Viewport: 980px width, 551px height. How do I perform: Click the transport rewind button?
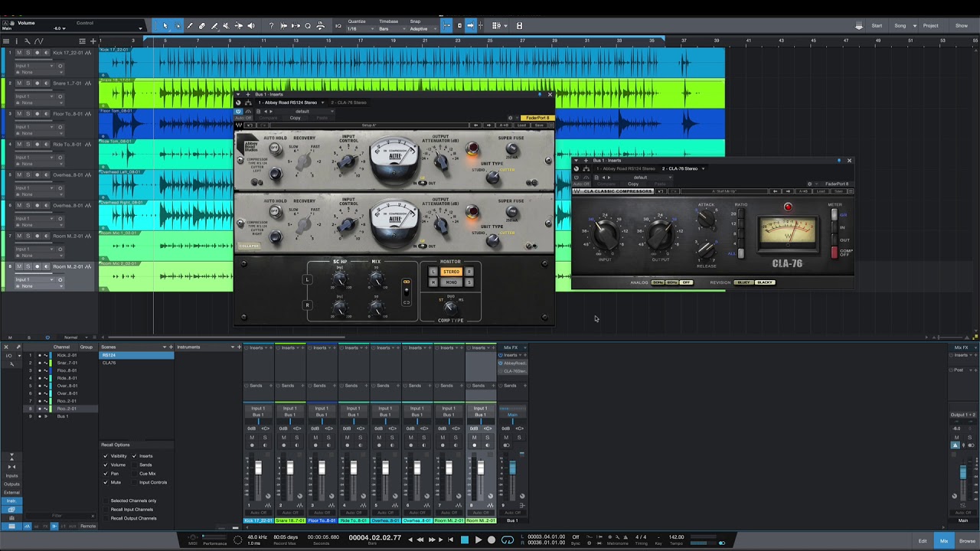coord(420,540)
